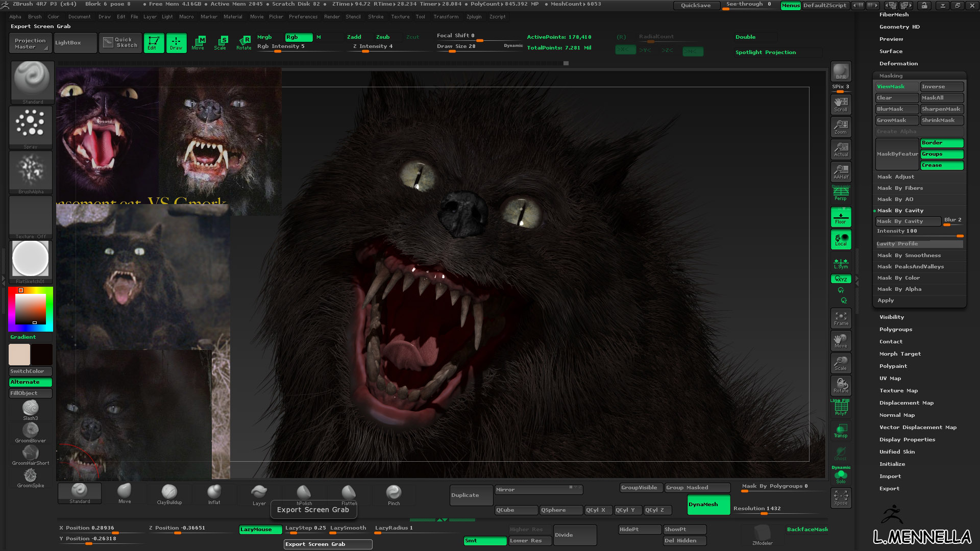Toggle ViewMask in Masking panel
The width and height of the screenshot is (980, 551).
click(x=897, y=87)
